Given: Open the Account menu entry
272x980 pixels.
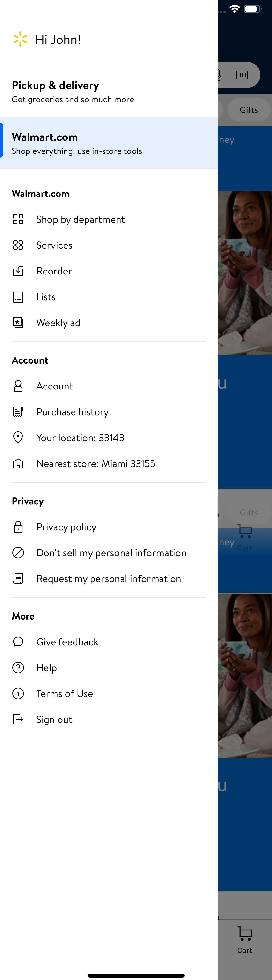Looking at the screenshot, I should 109,386.
